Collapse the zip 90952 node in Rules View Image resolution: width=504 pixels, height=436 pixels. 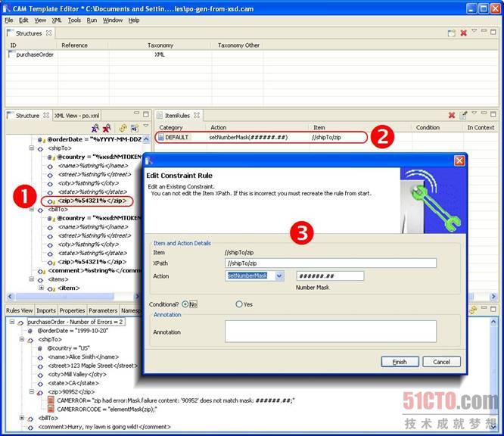pyautogui.click(x=32, y=391)
